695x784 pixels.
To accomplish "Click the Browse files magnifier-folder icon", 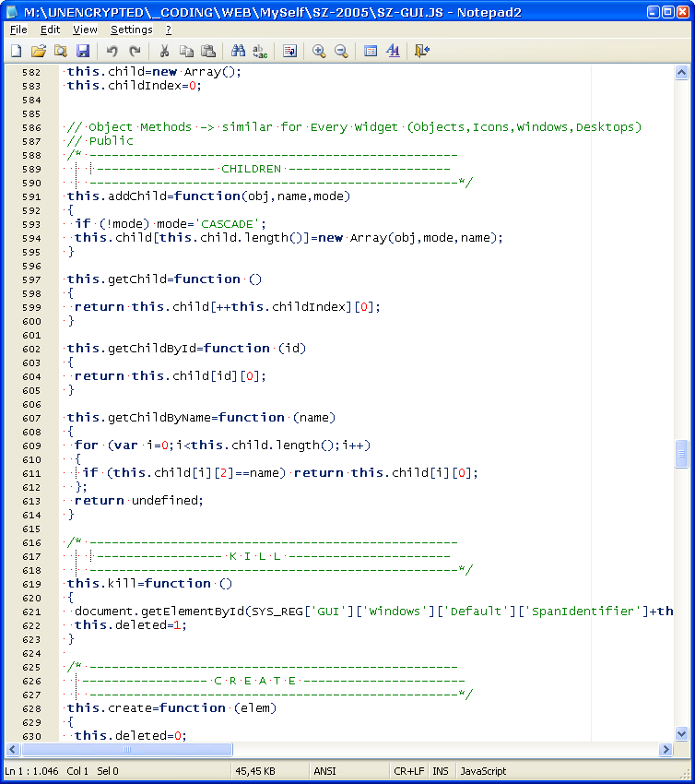I will tap(61, 51).
